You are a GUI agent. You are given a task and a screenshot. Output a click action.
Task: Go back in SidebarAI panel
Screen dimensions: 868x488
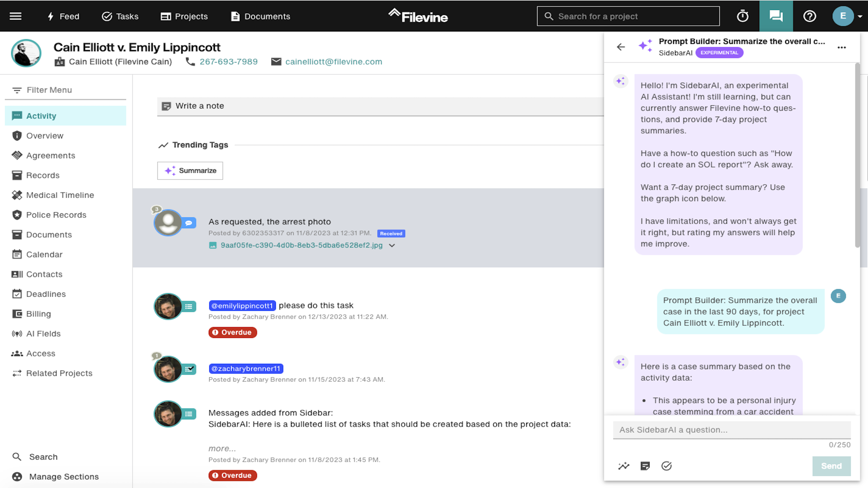621,47
